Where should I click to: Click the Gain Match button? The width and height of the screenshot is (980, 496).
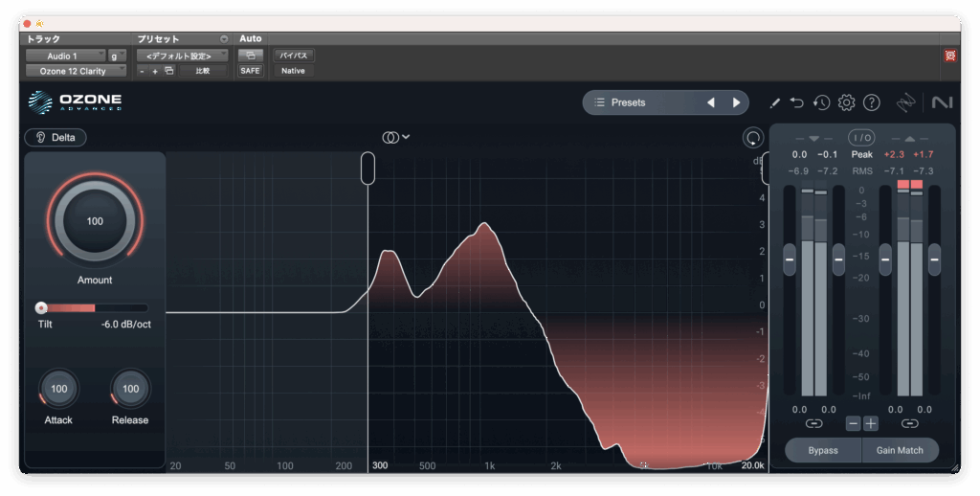tap(900, 450)
